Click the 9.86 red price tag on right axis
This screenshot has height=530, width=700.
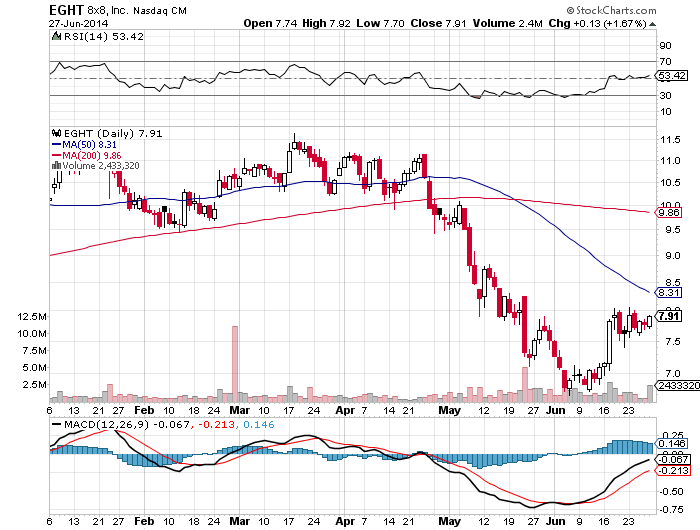(x=668, y=213)
